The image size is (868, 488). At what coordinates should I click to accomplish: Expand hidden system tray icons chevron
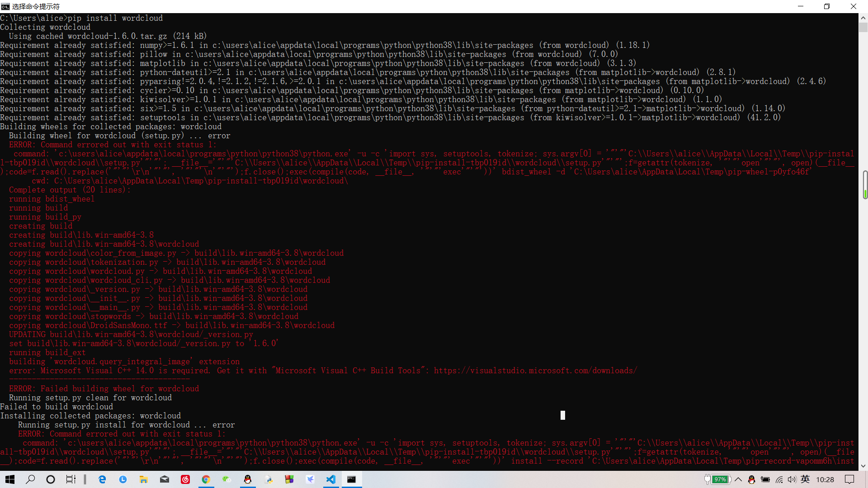[x=738, y=479]
